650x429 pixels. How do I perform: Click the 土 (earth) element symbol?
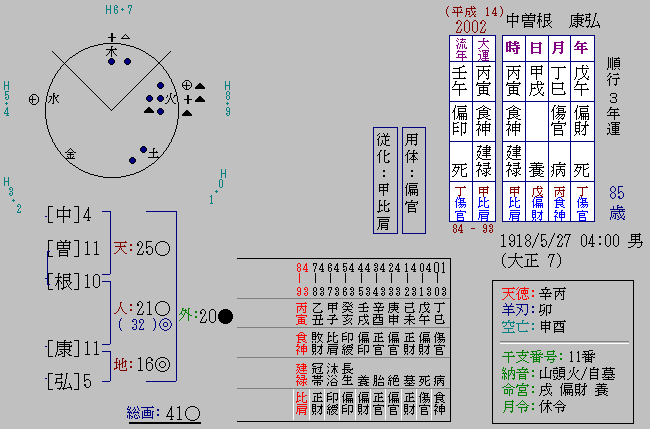153,156
